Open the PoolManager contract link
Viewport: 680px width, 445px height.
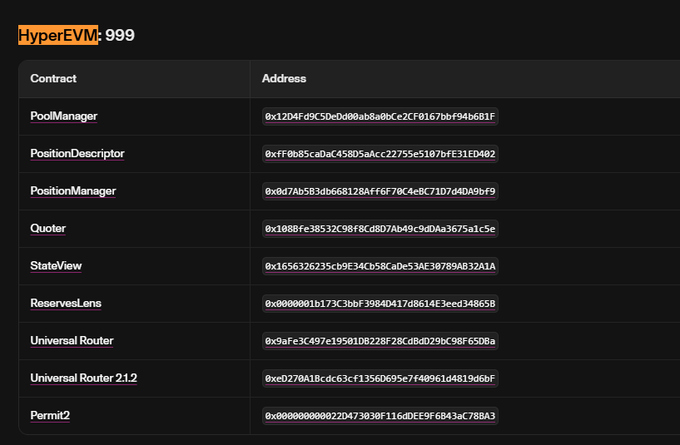(64, 116)
